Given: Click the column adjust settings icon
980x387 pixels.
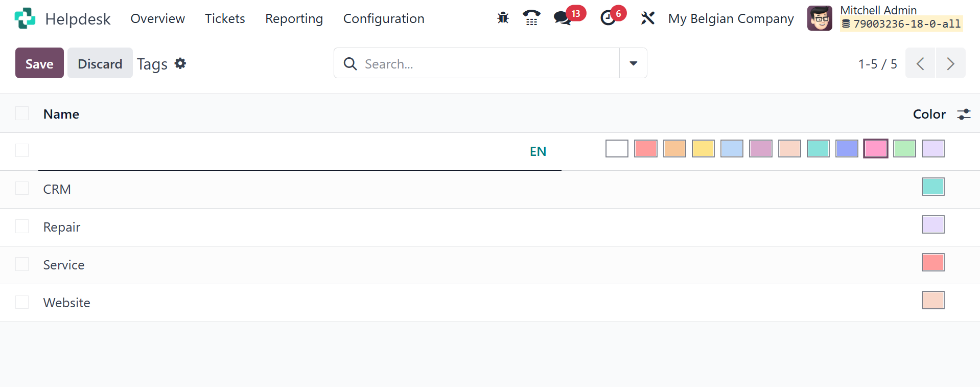Looking at the screenshot, I should coord(964,114).
